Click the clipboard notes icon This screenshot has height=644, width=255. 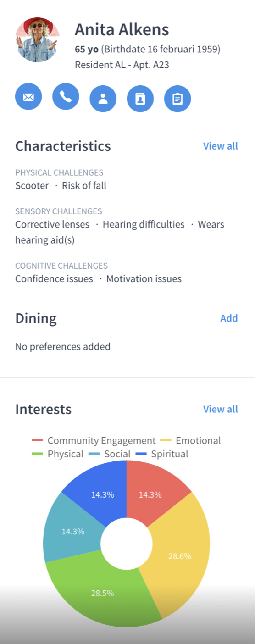[x=177, y=99]
